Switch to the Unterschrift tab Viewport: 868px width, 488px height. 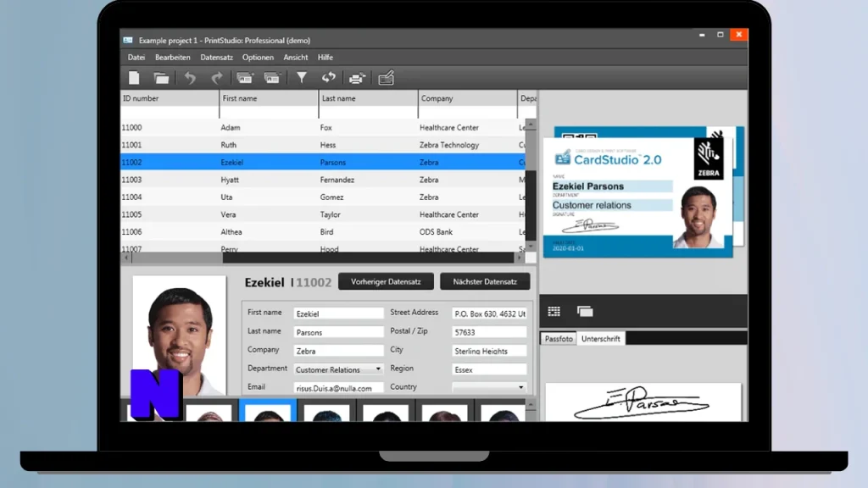pos(601,339)
